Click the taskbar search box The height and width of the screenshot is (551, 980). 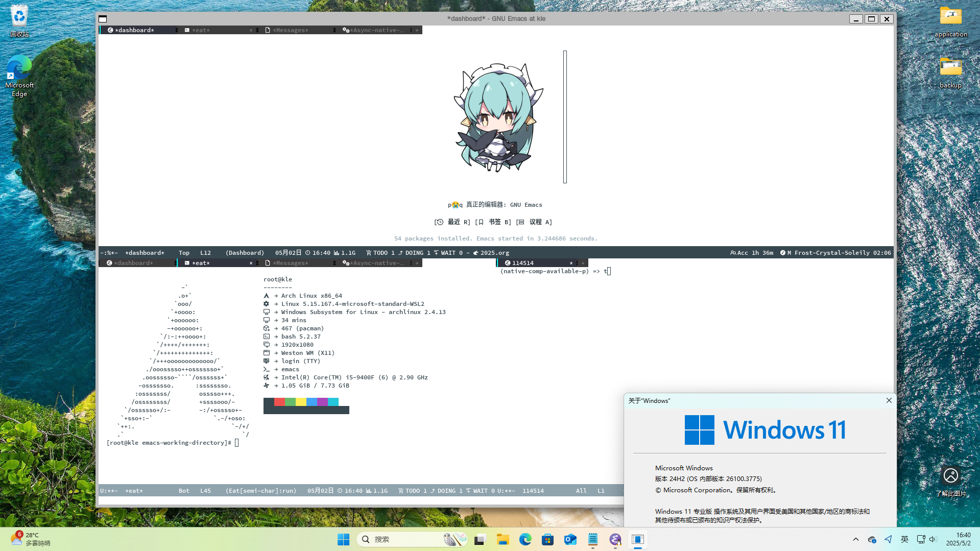coord(412,539)
